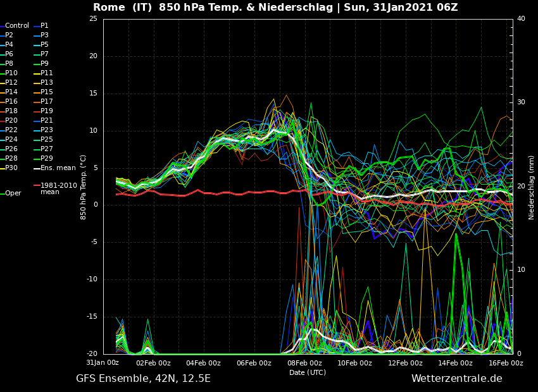This screenshot has width=538, height=392.
Task: Click legend label "P15"
Action: click(x=47, y=92)
